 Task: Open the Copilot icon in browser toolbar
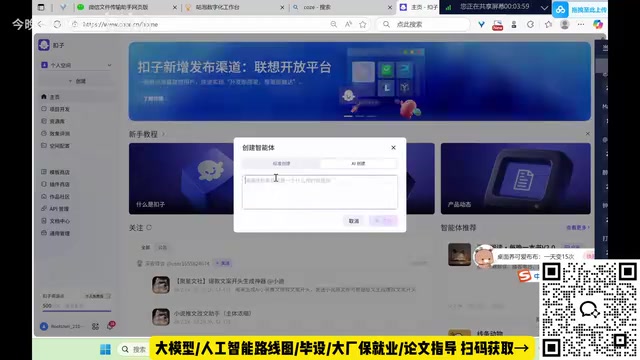point(598,24)
